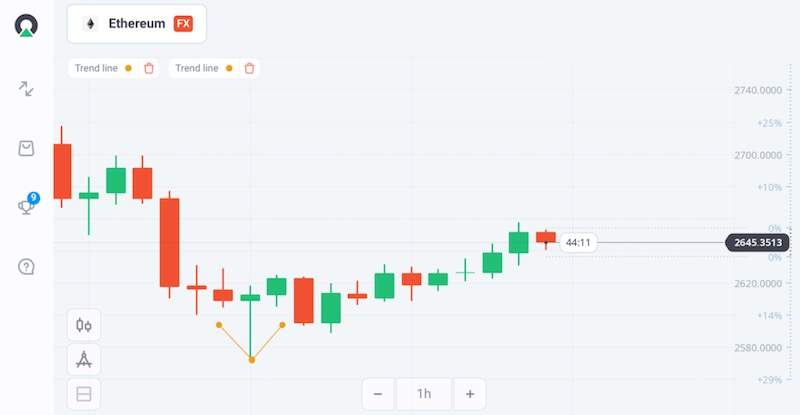Open the trophy tournaments icon
The image size is (800, 415).
click(x=27, y=207)
